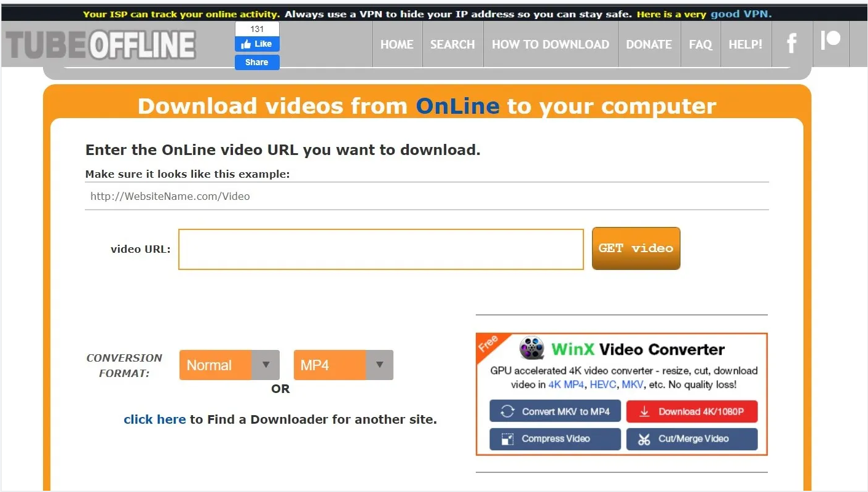Go to the HOME menu item
868x492 pixels.
point(397,44)
